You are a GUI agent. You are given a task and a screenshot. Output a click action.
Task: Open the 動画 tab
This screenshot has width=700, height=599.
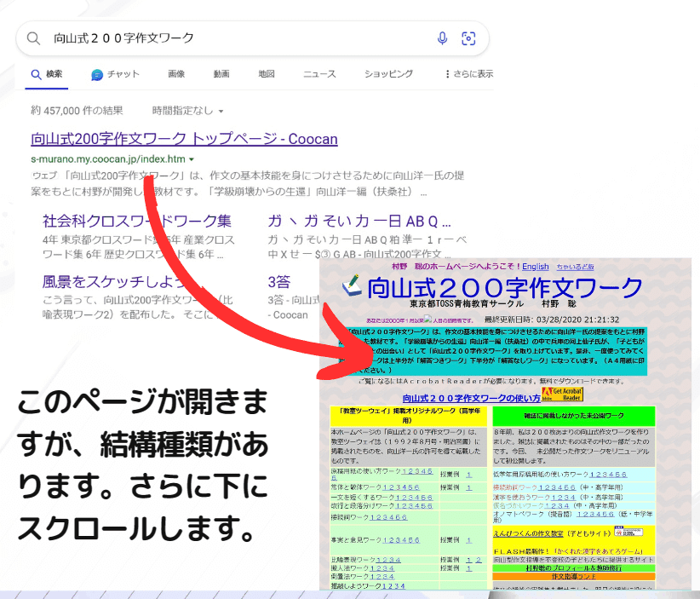coord(221,74)
